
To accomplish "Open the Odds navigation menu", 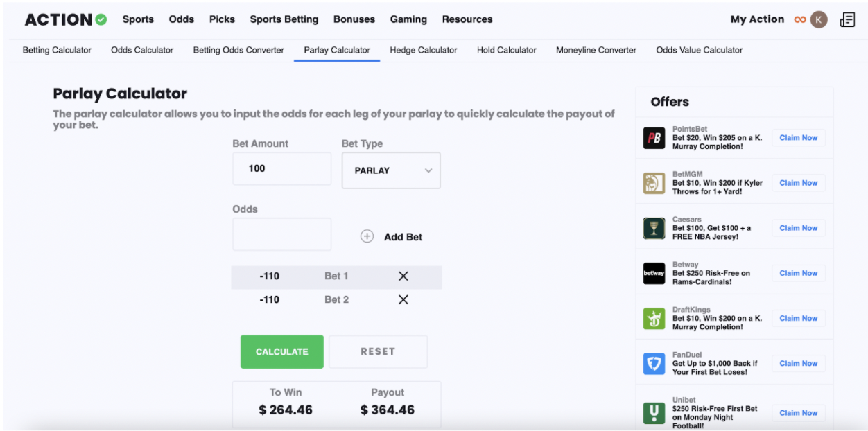I will coord(182,19).
